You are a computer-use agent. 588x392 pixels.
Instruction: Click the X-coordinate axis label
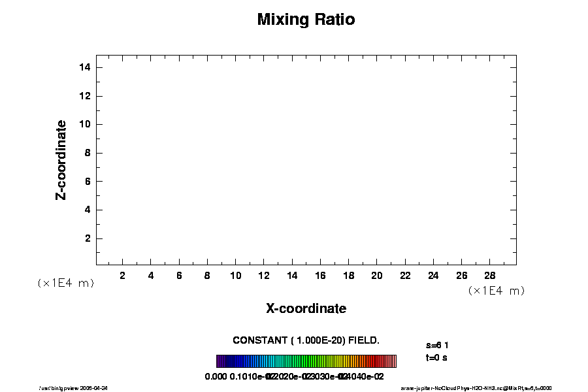(306, 308)
